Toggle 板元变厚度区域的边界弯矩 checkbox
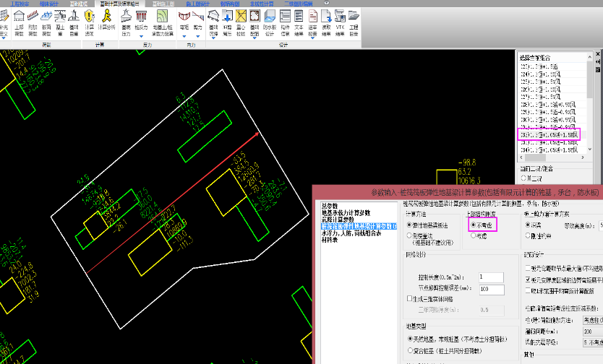Viewport: 603px width, 364px height. [x=528, y=279]
